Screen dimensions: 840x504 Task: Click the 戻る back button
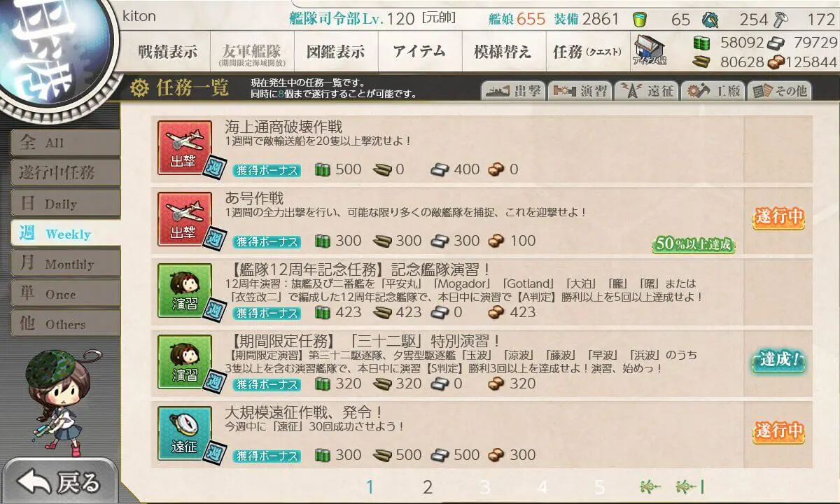point(59,482)
